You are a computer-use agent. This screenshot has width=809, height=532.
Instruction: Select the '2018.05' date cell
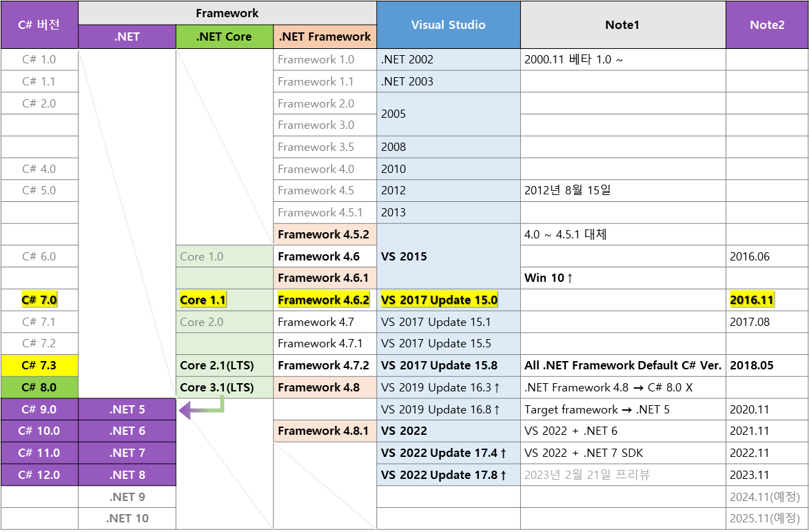(x=767, y=365)
